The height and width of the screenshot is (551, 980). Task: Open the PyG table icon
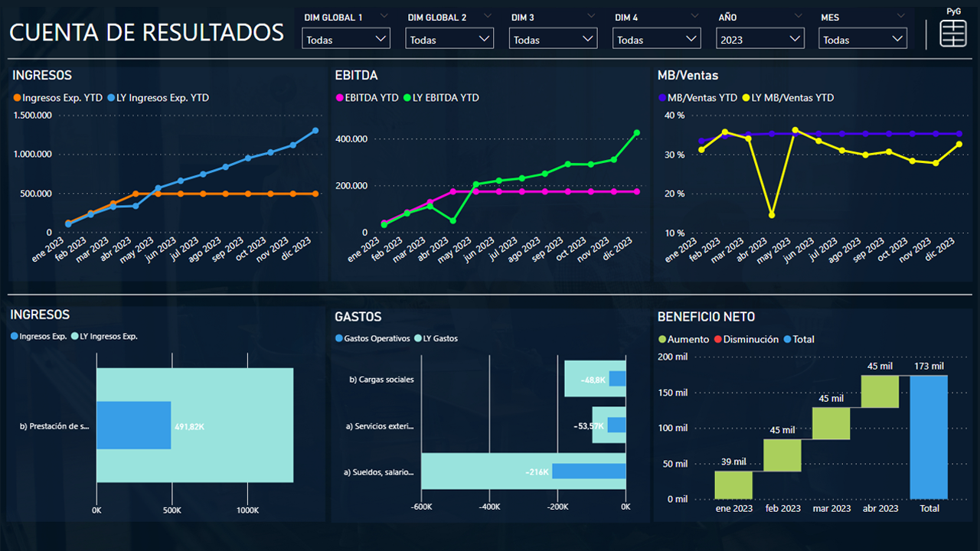(x=953, y=34)
